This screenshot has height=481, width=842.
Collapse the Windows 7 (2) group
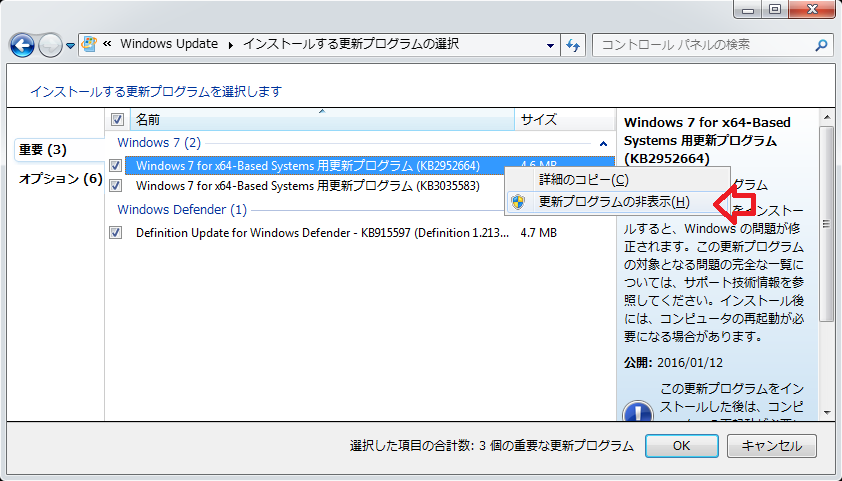pyautogui.click(x=603, y=144)
